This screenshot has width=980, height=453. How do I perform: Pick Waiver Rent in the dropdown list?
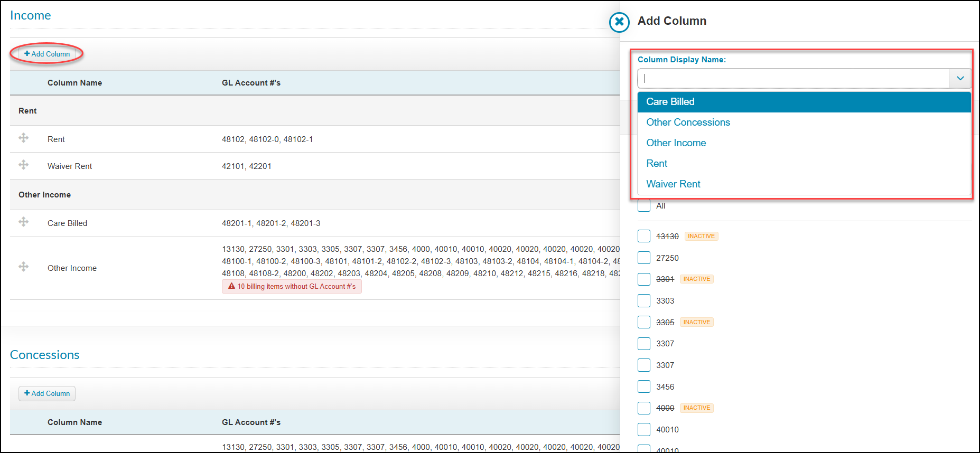click(x=804, y=184)
